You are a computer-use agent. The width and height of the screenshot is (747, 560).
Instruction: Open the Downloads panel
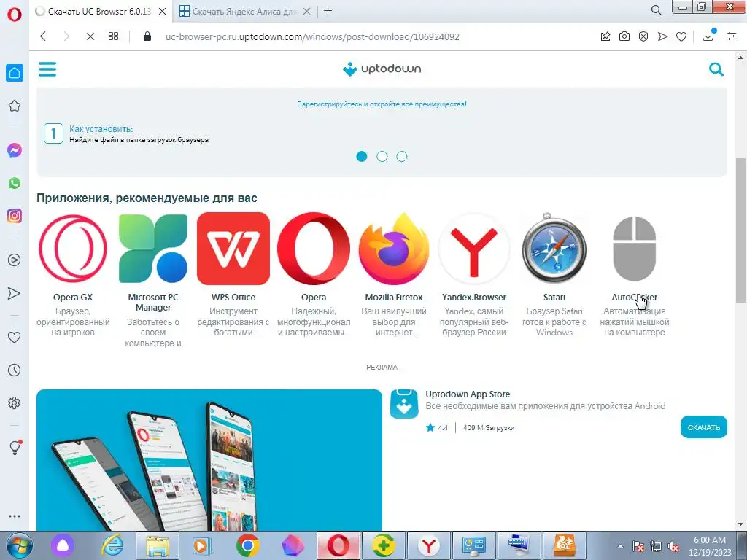click(708, 36)
